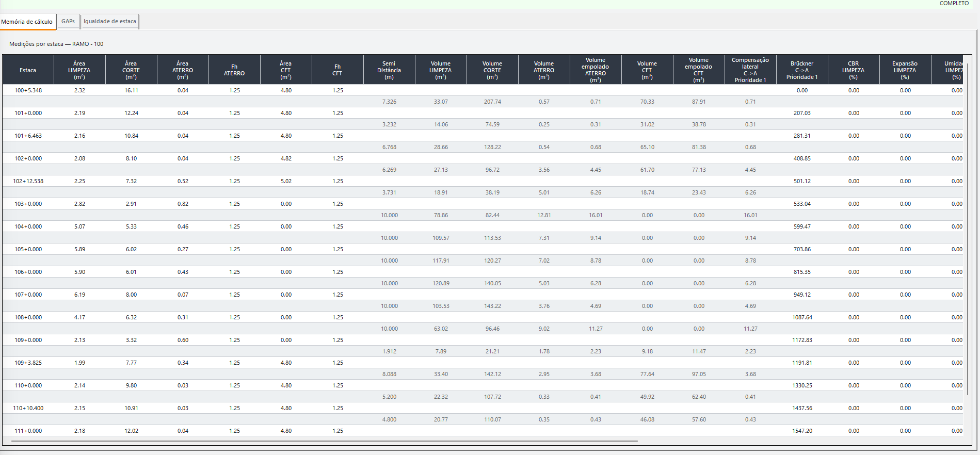Click the Semi Distância column header
Image resolution: width=980 pixels, height=455 pixels.
click(x=389, y=70)
